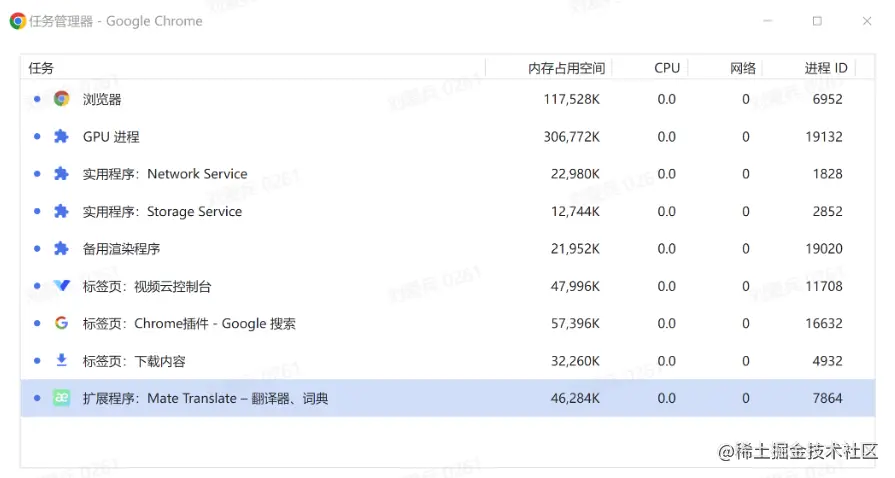Click the blue V icon of 视频云控制台
This screenshot has width=895, height=478.
[x=62, y=286]
